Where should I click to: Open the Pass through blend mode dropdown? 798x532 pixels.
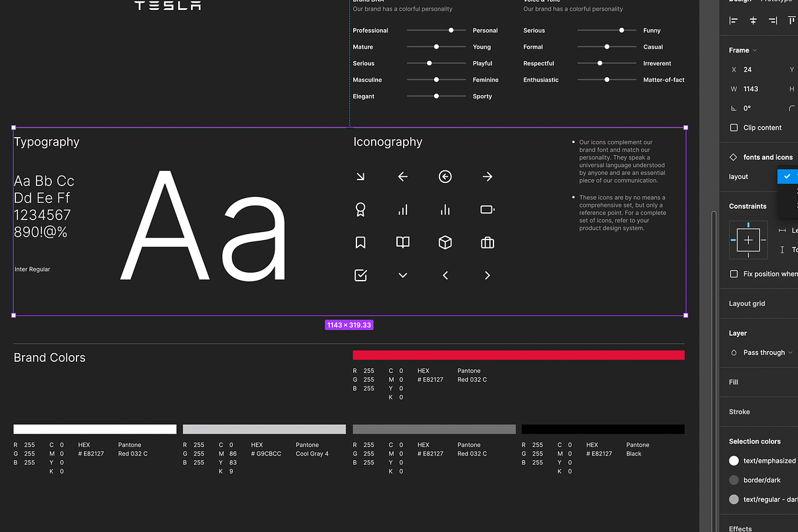[768, 352]
